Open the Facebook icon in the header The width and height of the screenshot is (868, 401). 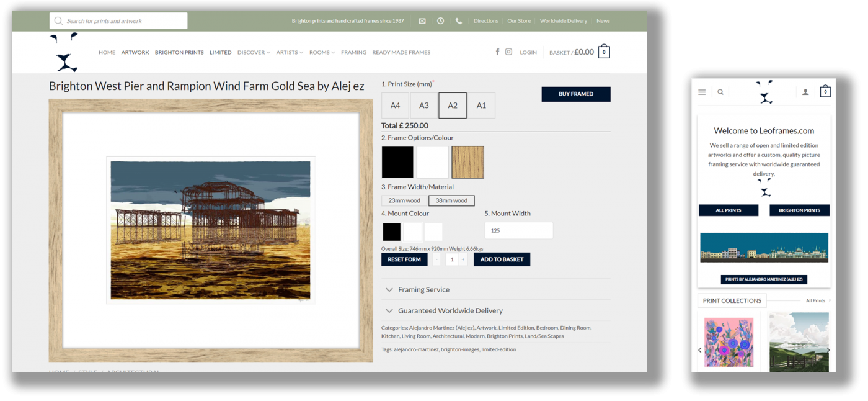pyautogui.click(x=497, y=52)
